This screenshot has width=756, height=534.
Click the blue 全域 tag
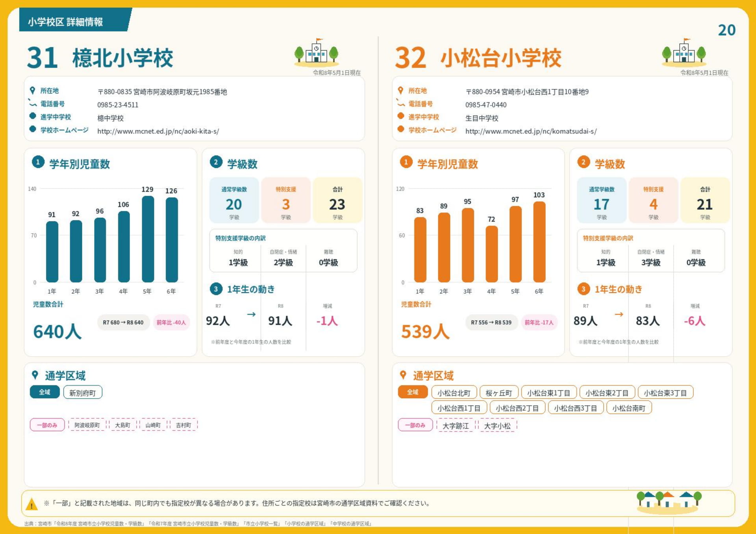point(45,392)
